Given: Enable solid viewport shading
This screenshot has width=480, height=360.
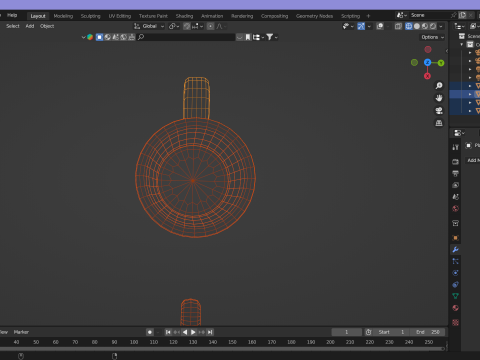Looking at the screenshot, I should pyautogui.click(x=417, y=26).
